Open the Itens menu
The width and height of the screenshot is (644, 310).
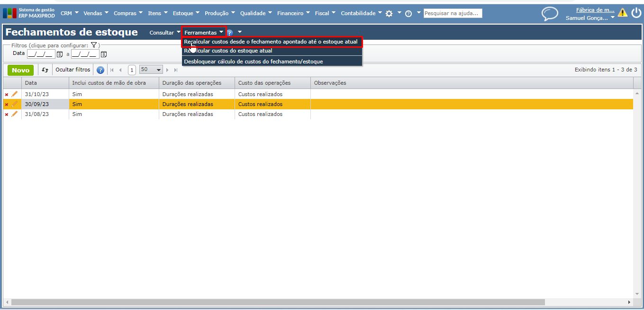(158, 13)
